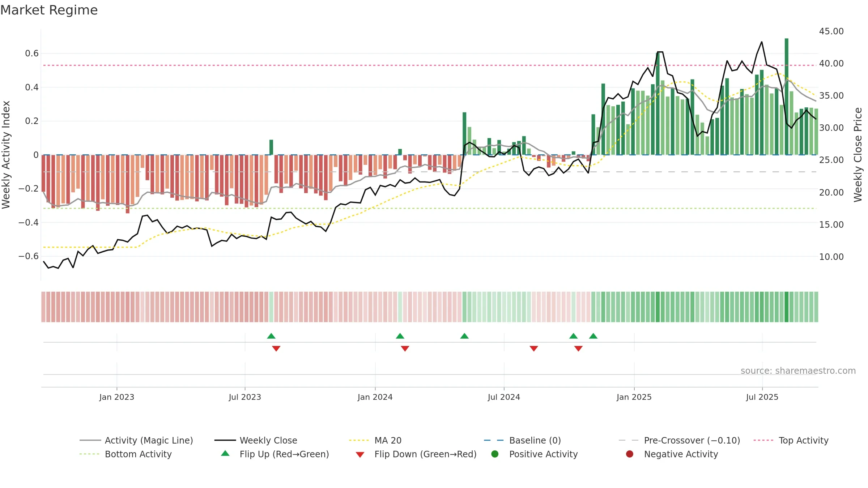Toggle the Flip Down (Green→Red) legend entry
Image resolution: width=868 pixels, height=488 pixels.
click(x=416, y=454)
